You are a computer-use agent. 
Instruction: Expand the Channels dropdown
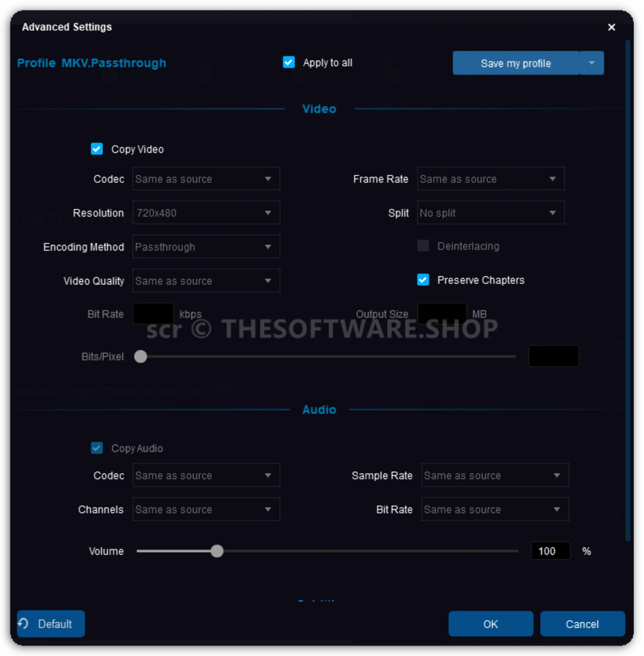point(206,509)
